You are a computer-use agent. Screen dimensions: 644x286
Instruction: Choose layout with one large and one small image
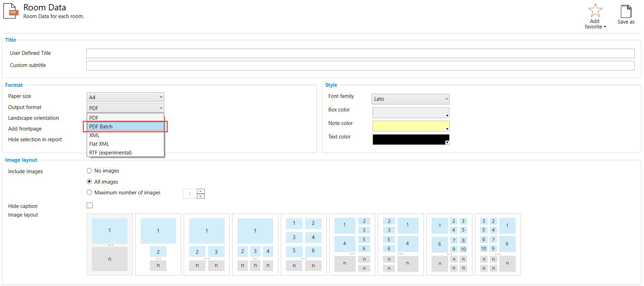click(x=158, y=244)
